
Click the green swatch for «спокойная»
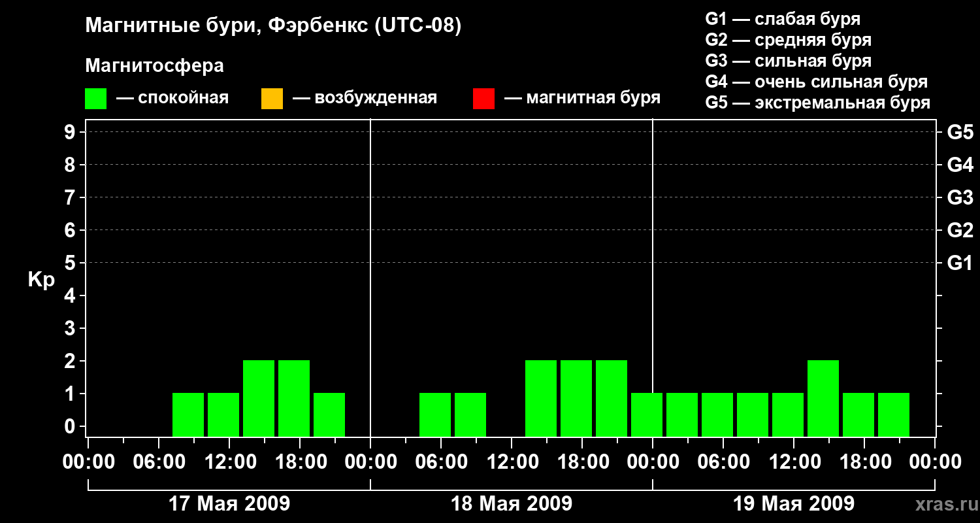click(96, 98)
